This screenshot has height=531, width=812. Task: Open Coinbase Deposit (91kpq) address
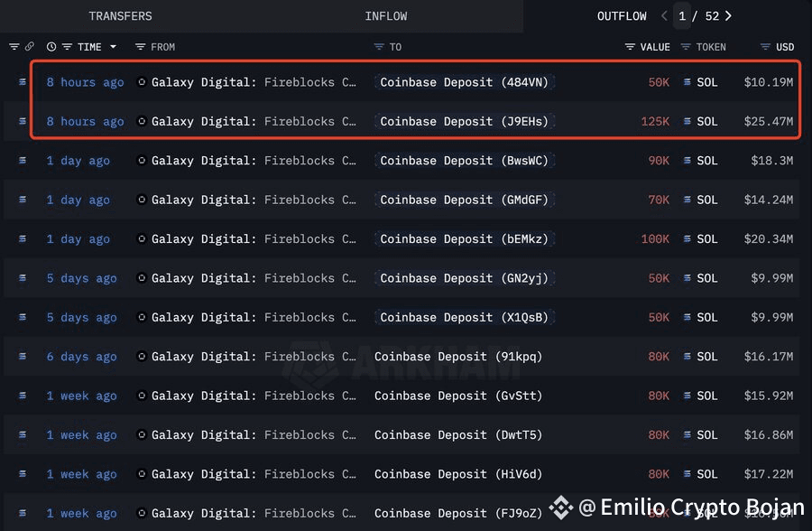(458, 357)
